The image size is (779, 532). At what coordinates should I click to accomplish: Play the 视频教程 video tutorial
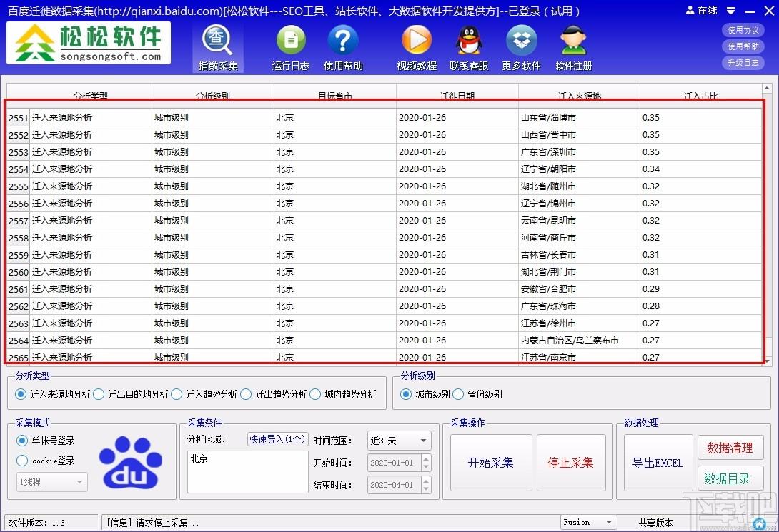pos(417,48)
